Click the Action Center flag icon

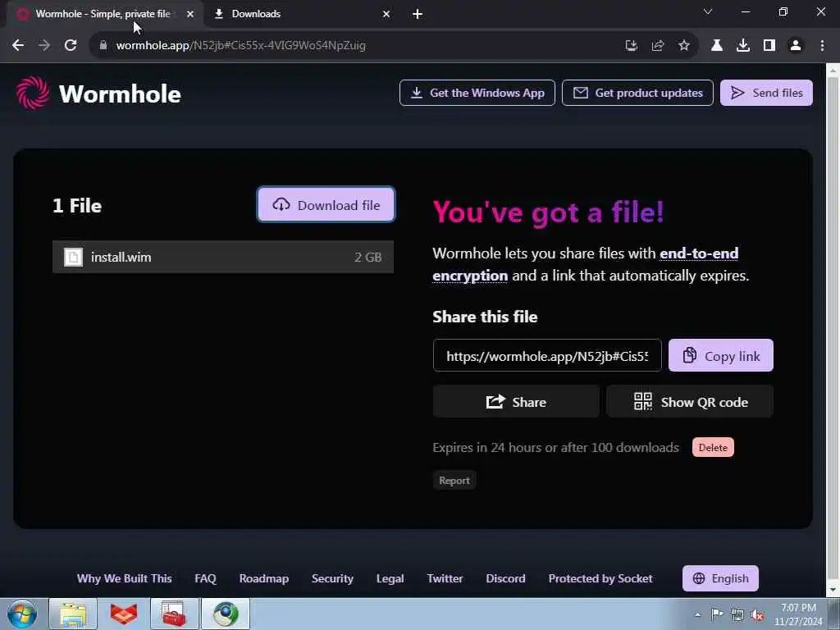coord(717,614)
